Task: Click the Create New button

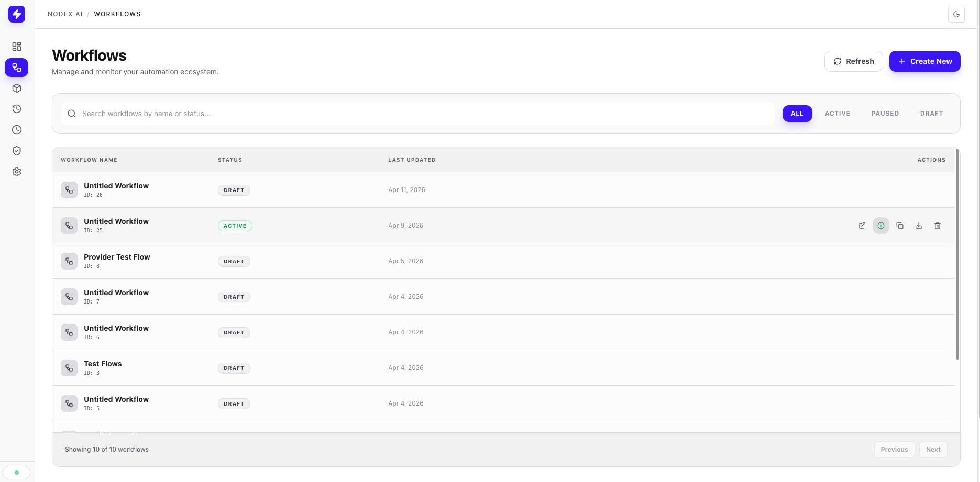Action: (925, 61)
